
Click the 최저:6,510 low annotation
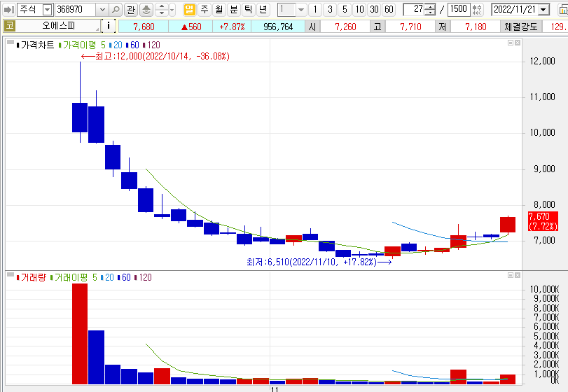(x=319, y=262)
